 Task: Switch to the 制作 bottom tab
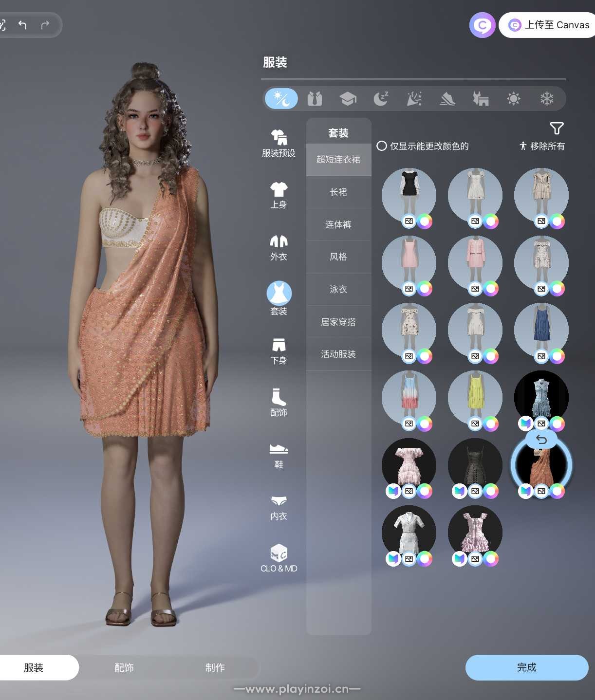pos(215,667)
